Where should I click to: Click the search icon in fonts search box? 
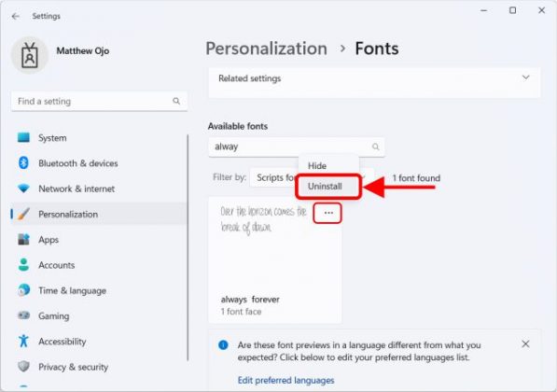(x=375, y=147)
